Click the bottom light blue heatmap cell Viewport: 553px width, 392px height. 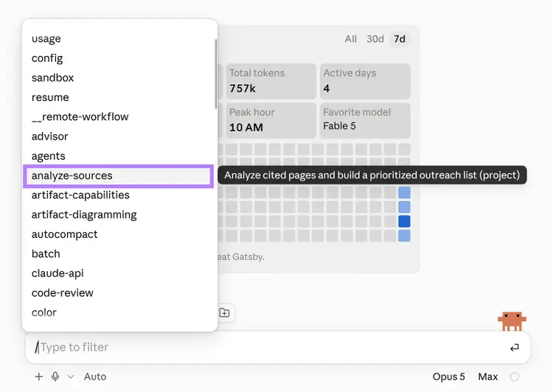tap(404, 236)
